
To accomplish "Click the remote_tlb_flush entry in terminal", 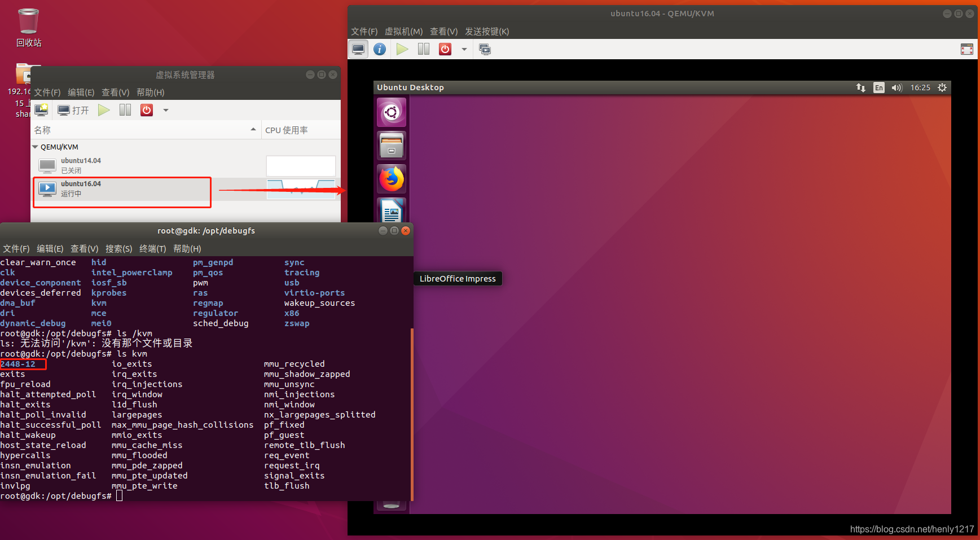I will coord(305,445).
